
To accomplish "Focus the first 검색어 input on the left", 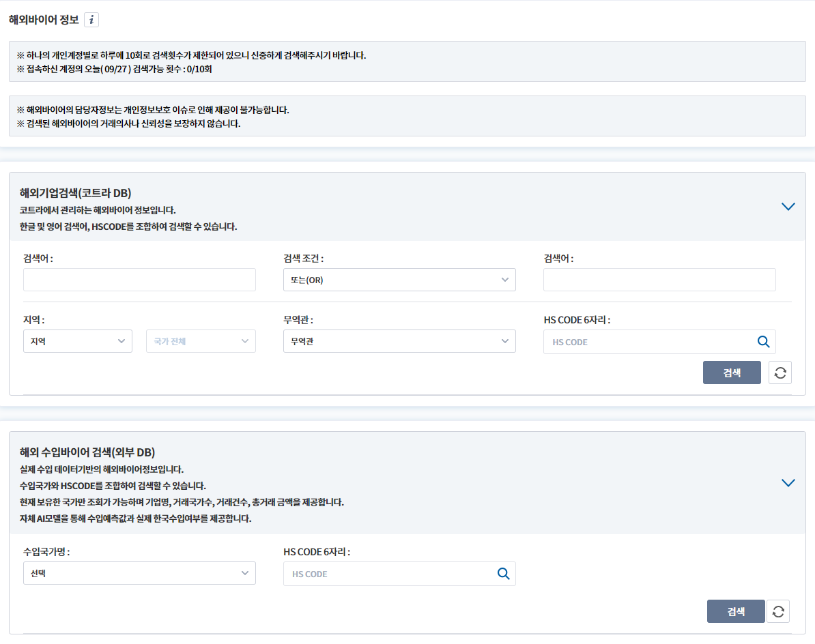I will tap(139, 280).
